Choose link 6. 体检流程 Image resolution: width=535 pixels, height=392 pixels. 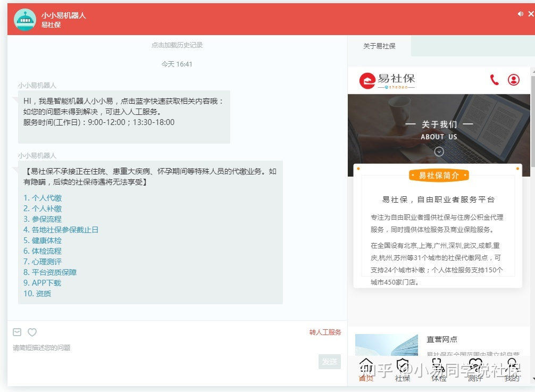[43, 251]
